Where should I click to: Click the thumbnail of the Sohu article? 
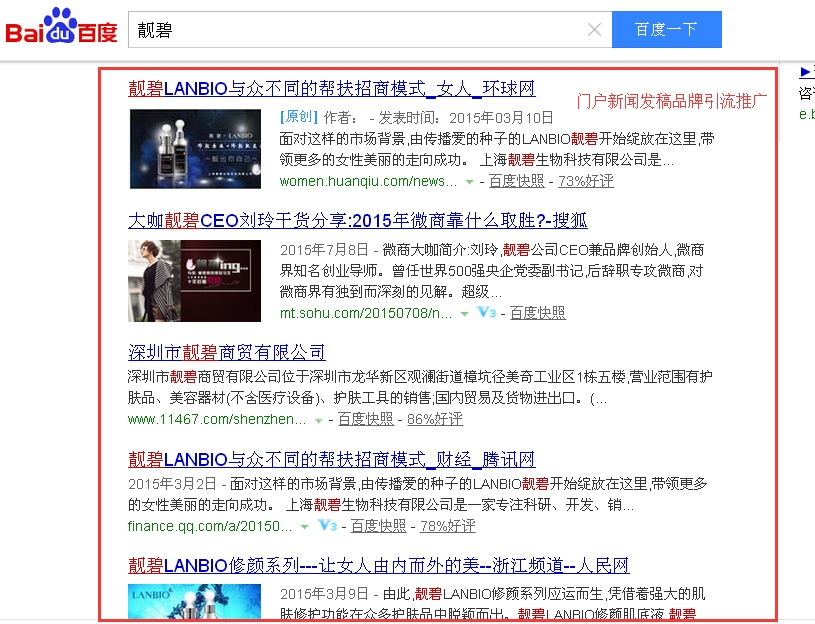click(195, 281)
